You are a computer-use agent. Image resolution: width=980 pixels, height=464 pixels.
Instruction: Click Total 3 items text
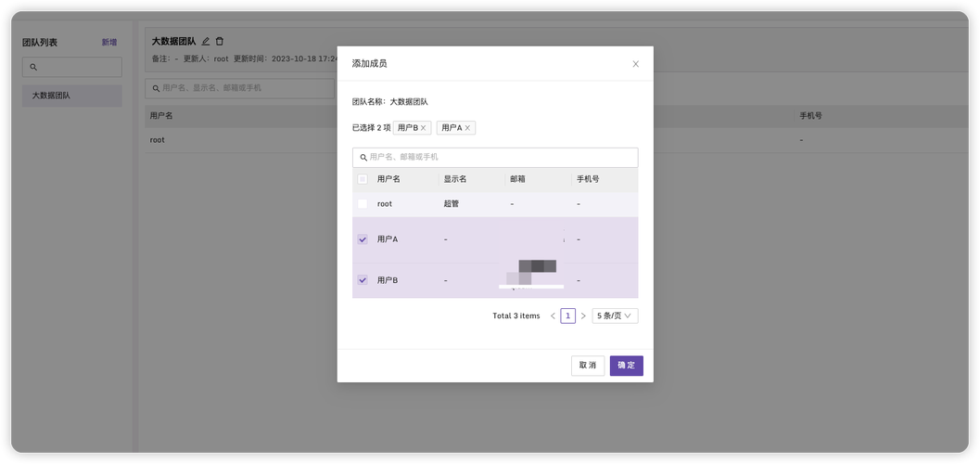pos(516,316)
